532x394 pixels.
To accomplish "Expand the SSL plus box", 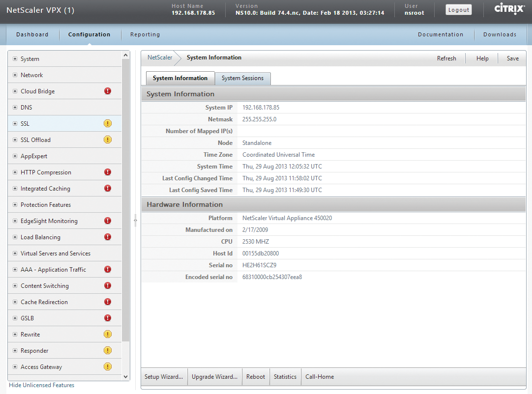I will [x=15, y=124].
